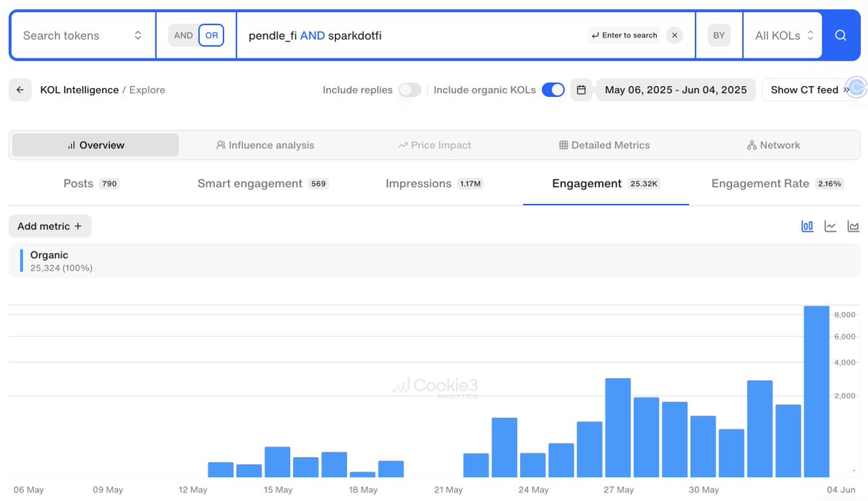Click the BY label button
The height and width of the screenshot is (501, 868).
[719, 35]
